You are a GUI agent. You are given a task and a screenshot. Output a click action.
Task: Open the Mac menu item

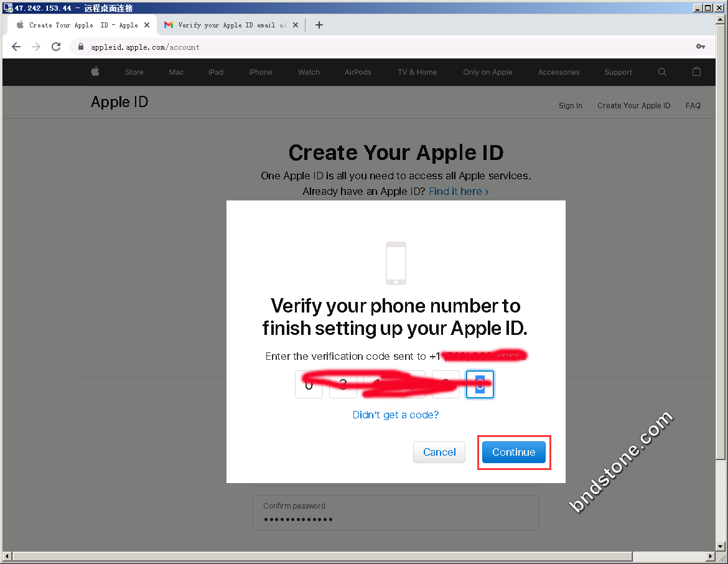(x=177, y=72)
